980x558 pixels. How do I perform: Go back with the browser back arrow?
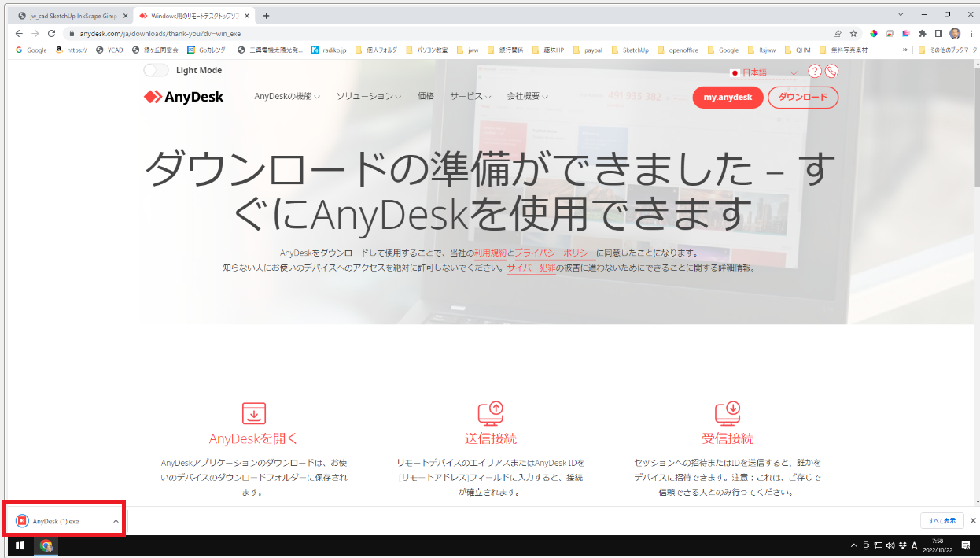19,34
